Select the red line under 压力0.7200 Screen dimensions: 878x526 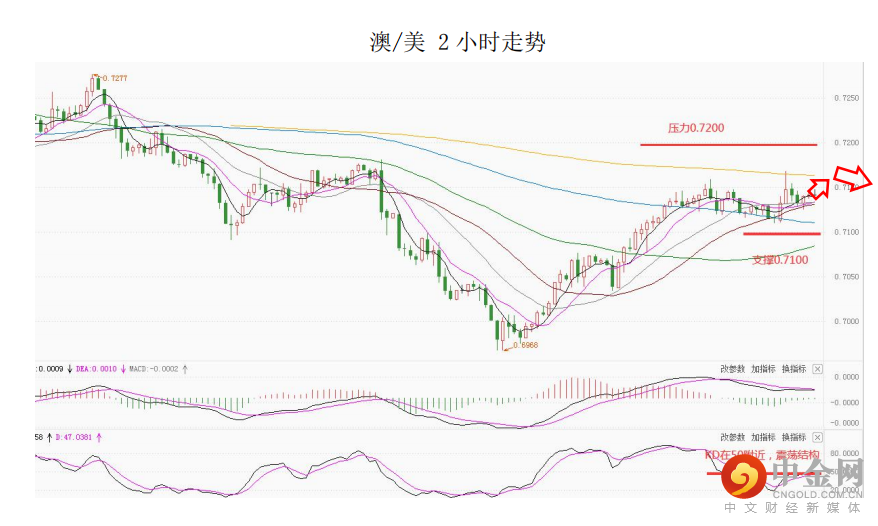pos(728,145)
